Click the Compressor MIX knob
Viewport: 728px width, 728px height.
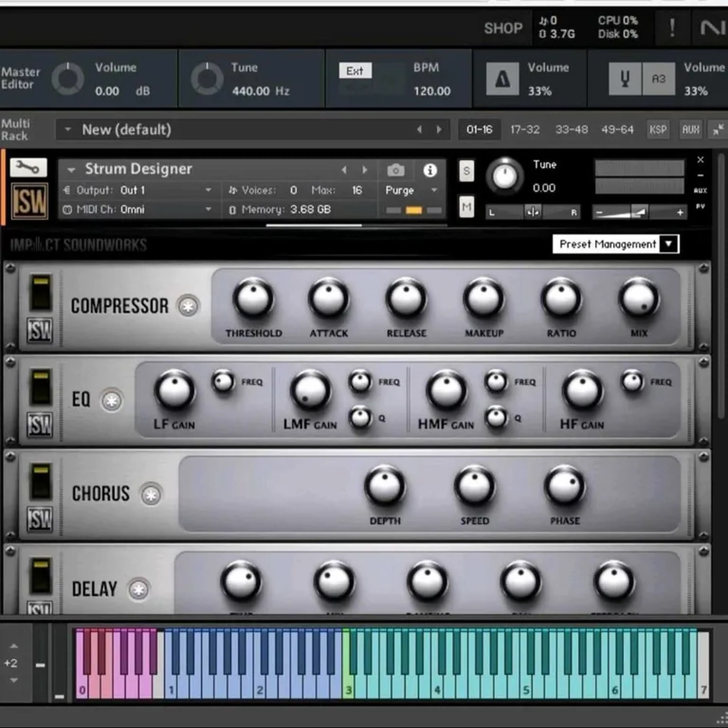[x=639, y=299]
